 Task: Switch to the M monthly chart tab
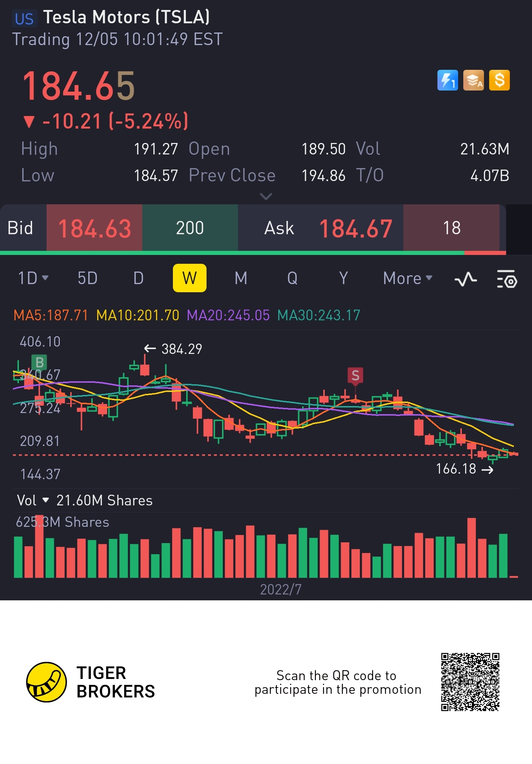tap(241, 278)
